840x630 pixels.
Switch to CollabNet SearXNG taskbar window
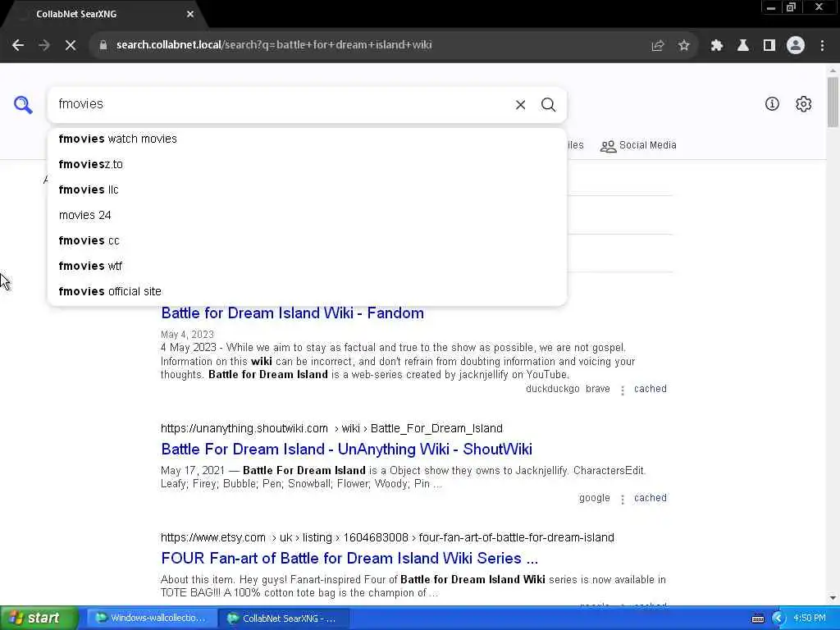coord(284,619)
